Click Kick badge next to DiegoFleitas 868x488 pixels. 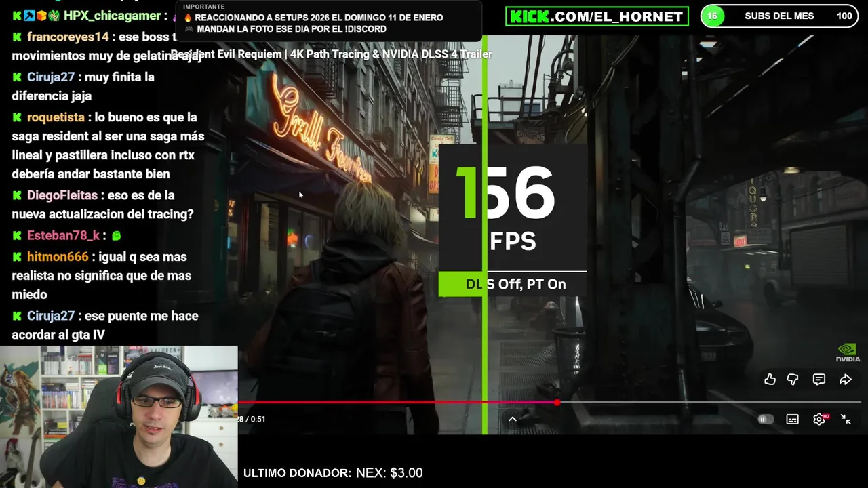point(17,195)
